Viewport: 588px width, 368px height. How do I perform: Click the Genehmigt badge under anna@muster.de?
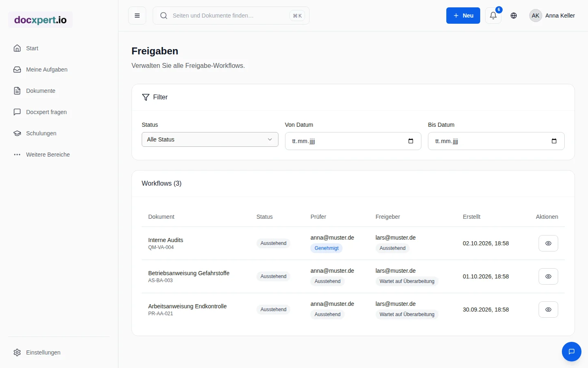click(327, 248)
